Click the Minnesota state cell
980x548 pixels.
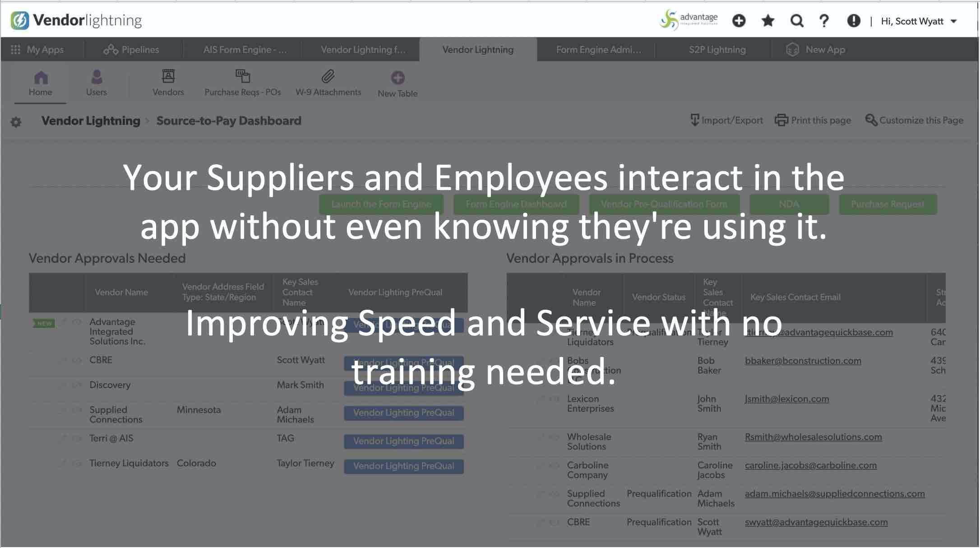point(199,410)
